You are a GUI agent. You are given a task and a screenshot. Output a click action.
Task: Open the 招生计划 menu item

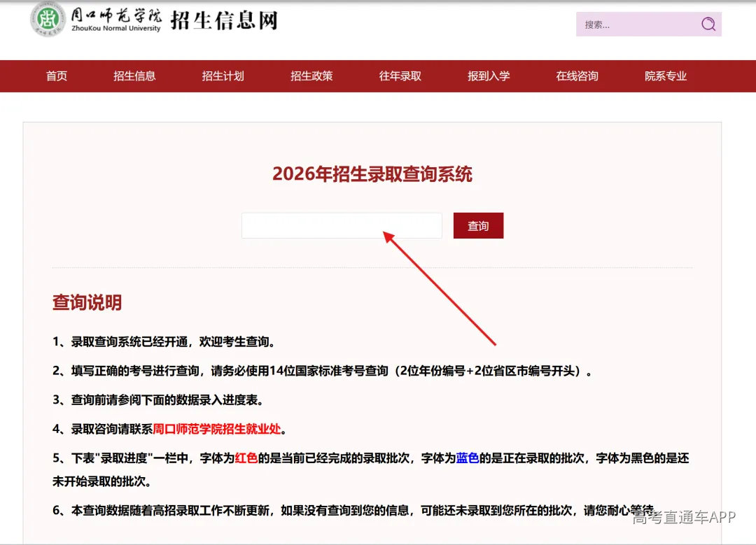pyautogui.click(x=223, y=76)
